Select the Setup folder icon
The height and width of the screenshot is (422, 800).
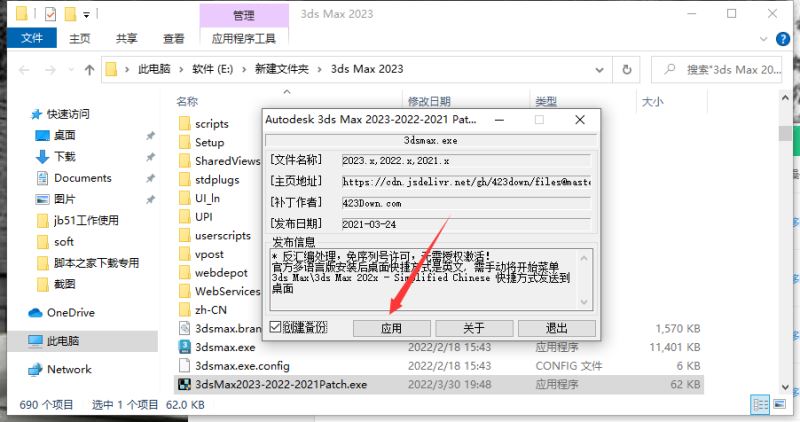coord(185,142)
